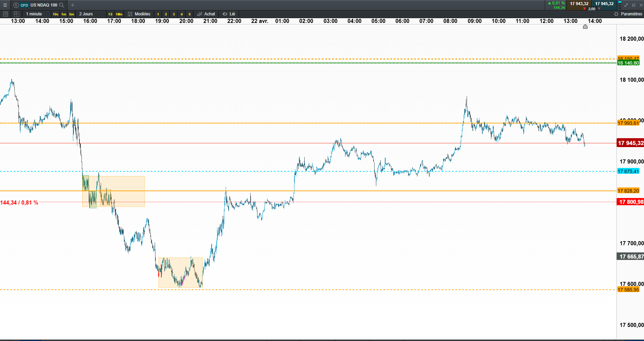Viewport: 644px width, 341px height.
Task: Open the hamburger main menu
Action: 5,5
